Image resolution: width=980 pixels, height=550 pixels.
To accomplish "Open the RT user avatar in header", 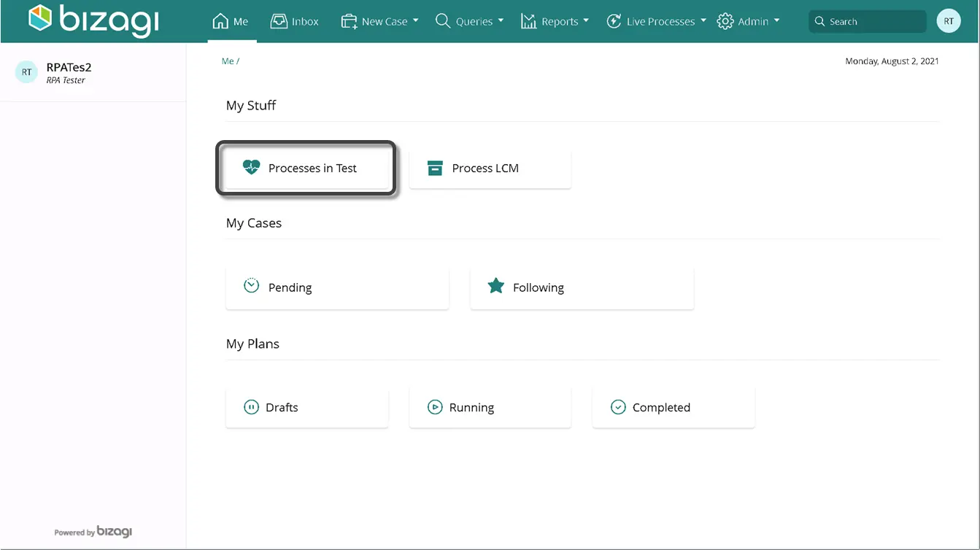I will pos(949,21).
